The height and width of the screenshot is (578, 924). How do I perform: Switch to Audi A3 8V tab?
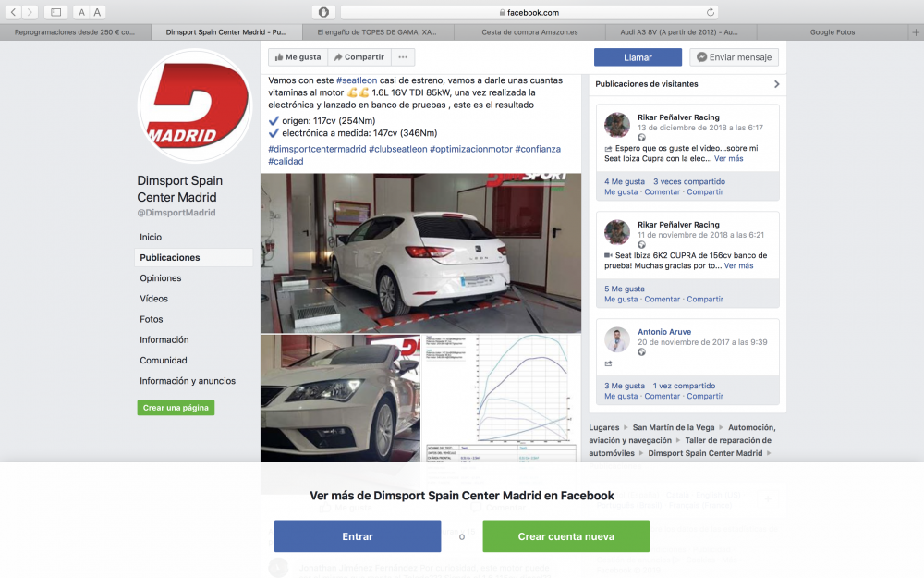click(679, 32)
